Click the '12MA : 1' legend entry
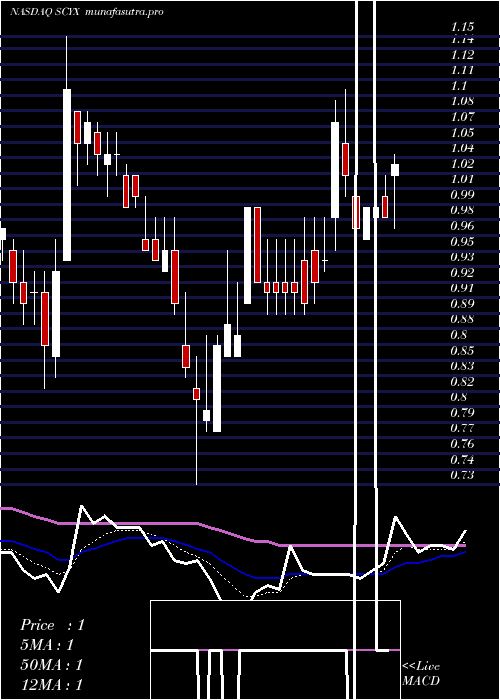The width and height of the screenshot is (500, 700). (52, 684)
